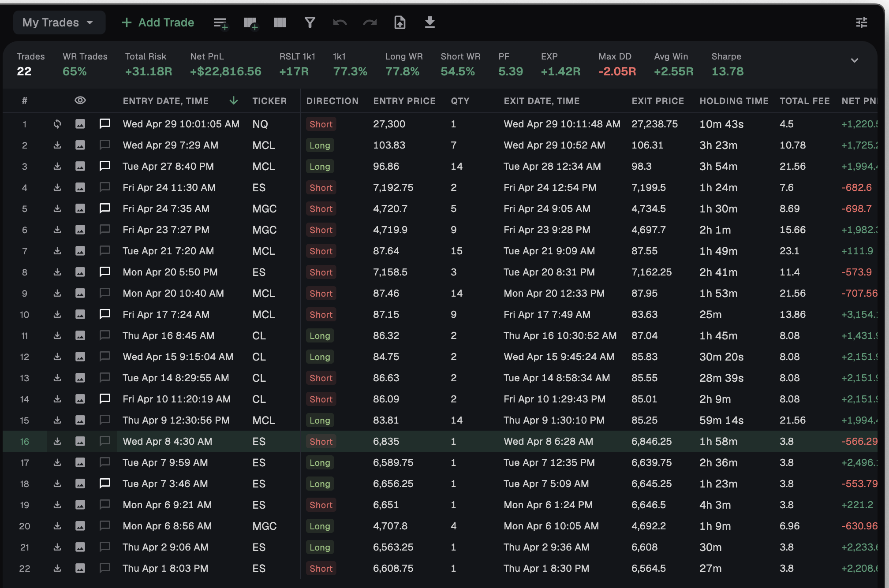Viewport: 889px width, 588px height.
Task: Click the HOLDING TIME column header
Action: coord(734,101)
